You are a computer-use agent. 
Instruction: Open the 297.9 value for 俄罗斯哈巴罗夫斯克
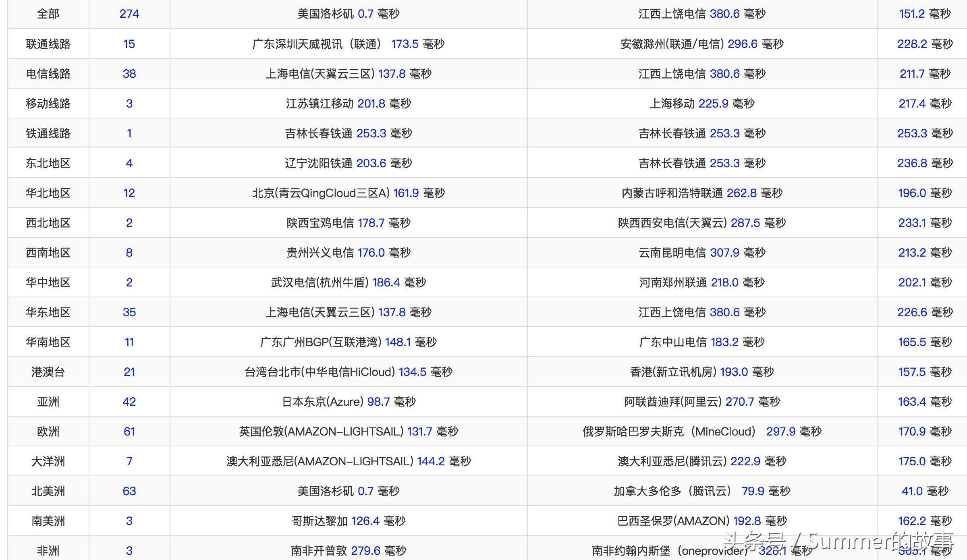click(x=780, y=431)
